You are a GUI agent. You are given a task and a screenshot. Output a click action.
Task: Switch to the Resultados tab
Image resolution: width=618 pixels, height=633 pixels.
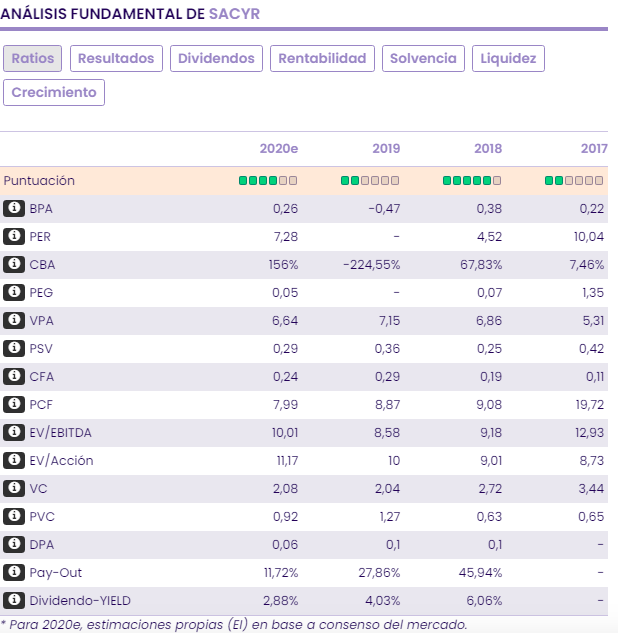116,59
